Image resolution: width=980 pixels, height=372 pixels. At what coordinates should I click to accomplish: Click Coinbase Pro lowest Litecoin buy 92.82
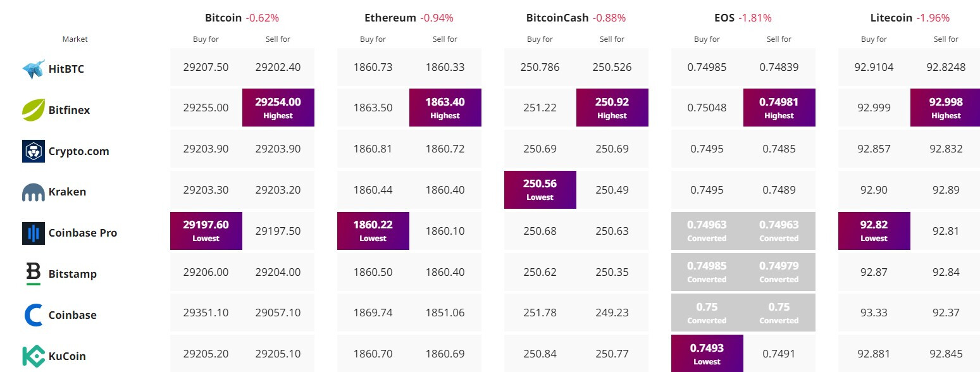tap(874, 230)
